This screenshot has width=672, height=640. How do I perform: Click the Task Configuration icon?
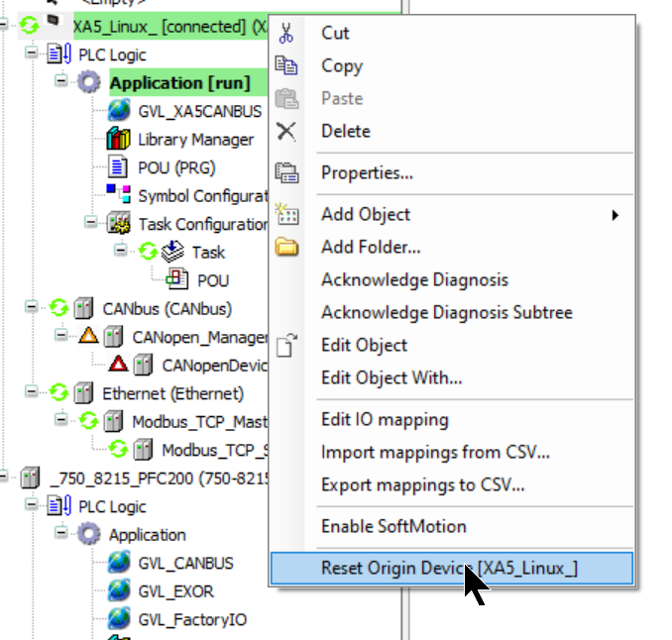pyautogui.click(x=118, y=223)
